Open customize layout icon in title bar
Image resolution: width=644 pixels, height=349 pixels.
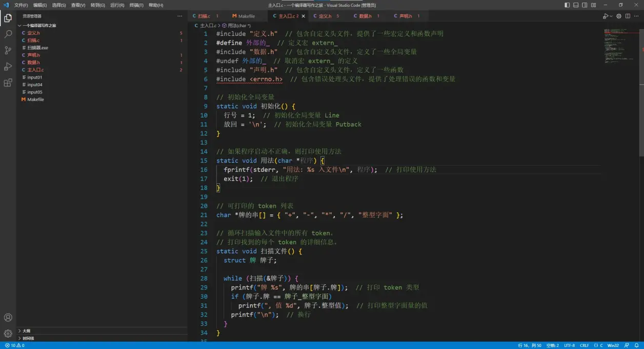point(593,5)
